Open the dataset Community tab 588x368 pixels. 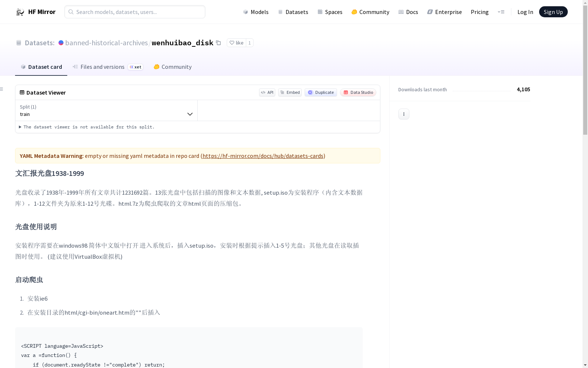173,67
